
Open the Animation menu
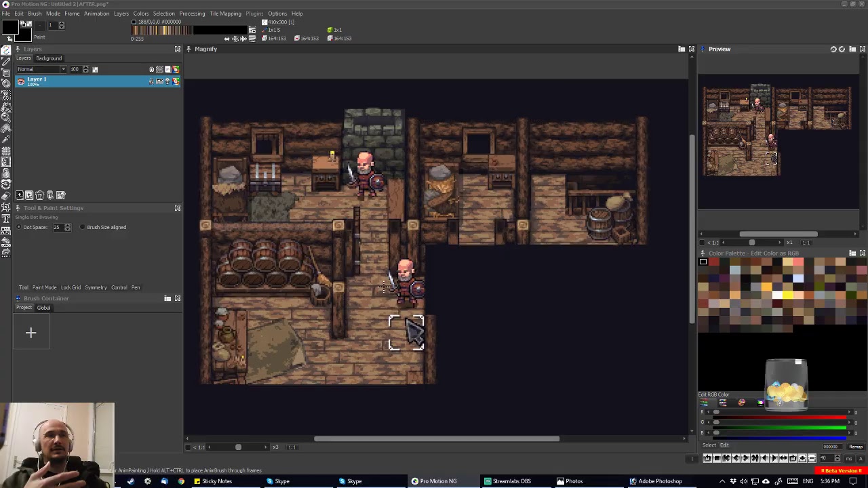[96, 14]
